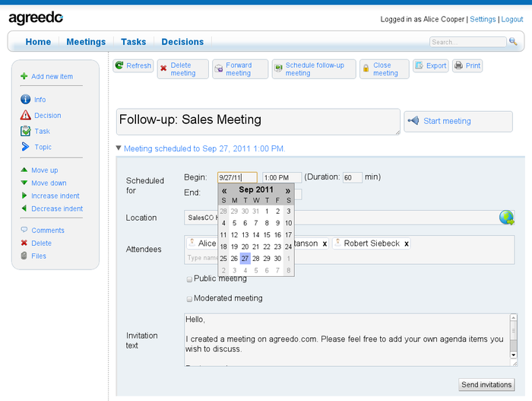Viewport: 532px width, 401px height.
Task: Toggle the Moderated meeting checkbox
Action: tap(189, 299)
